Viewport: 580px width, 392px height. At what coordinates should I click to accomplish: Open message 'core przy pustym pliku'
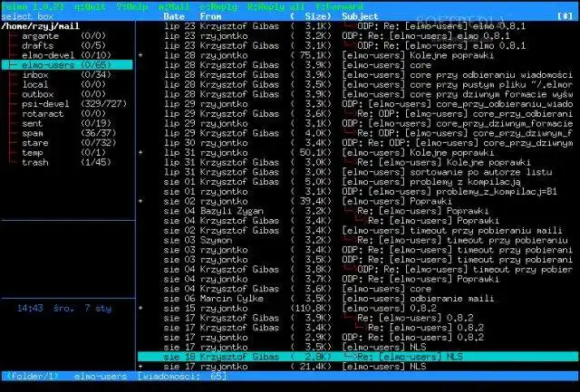tap(358, 84)
